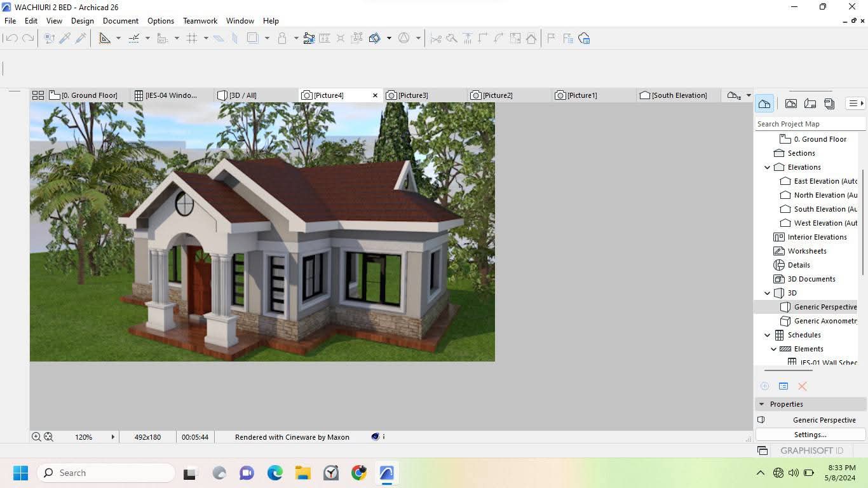The height and width of the screenshot is (488, 868).
Task: Open the Layout Book navigator icon
Action: point(810,104)
